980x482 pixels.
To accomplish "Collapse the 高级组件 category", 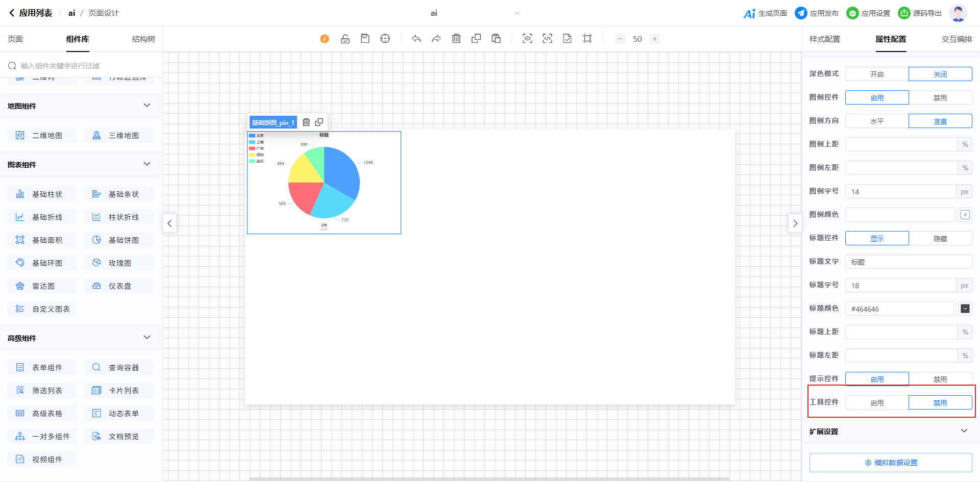I will click(147, 338).
